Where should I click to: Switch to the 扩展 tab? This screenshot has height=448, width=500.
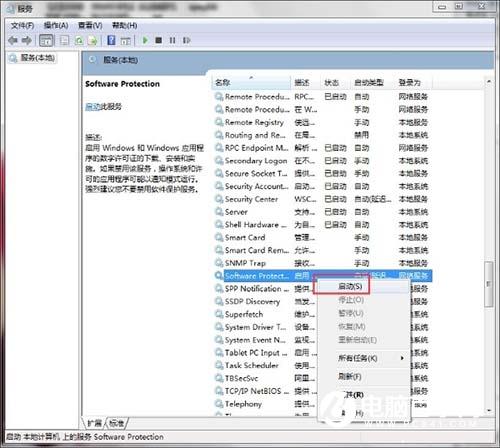tap(94, 424)
